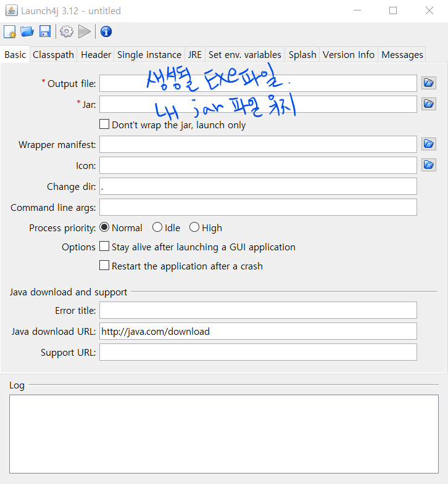
Task: Click the Wrapper manifest input field
Action: click(258, 144)
